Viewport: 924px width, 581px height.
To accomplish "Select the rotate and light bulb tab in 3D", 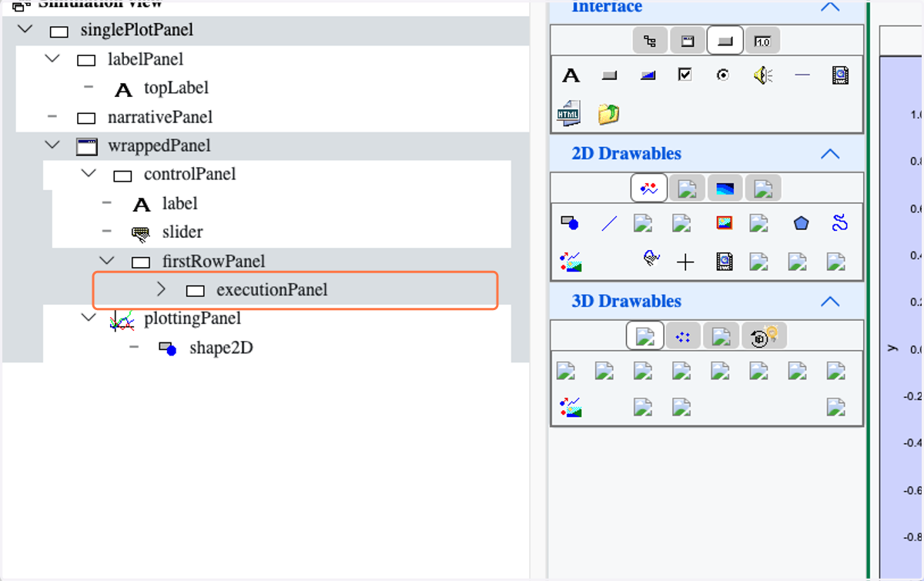I will click(764, 336).
